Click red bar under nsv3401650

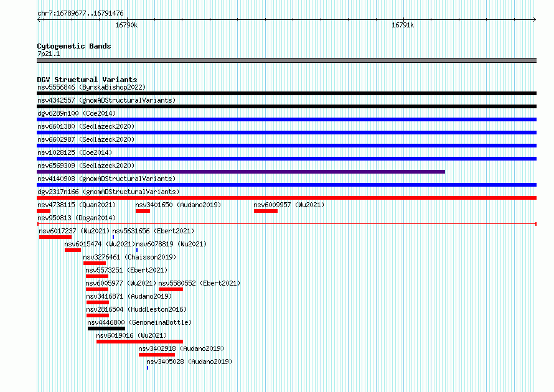pyautogui.click(x=143, y=211)
